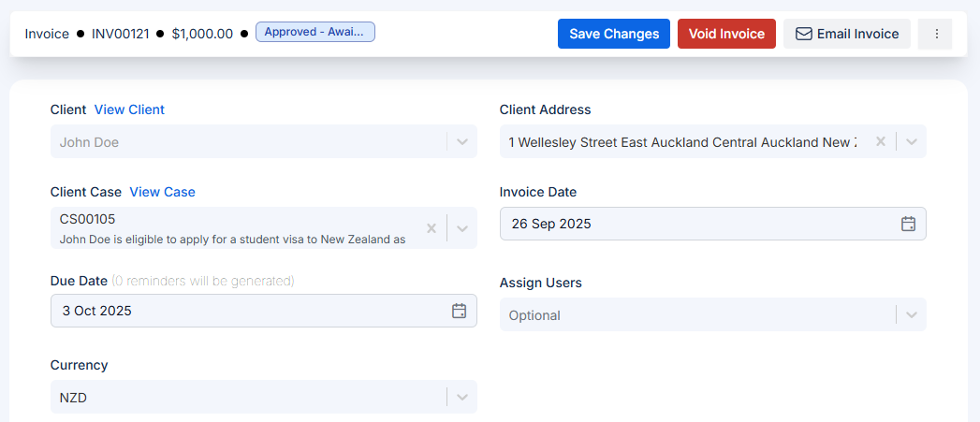Screen dimensions: 980x422
Task: Click the case description starting John Doe is eligible
Action: tap(232, 239)
